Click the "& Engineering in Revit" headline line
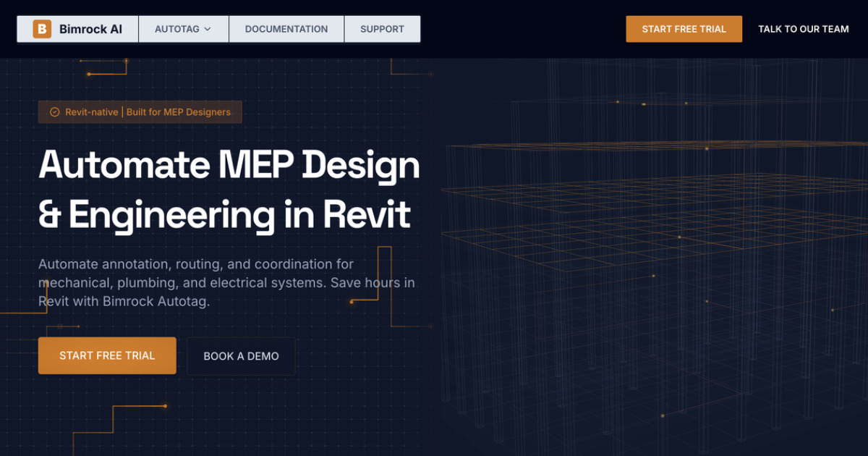Image resolution: width=868 pixels, height=456 pixels. point(224,215)
